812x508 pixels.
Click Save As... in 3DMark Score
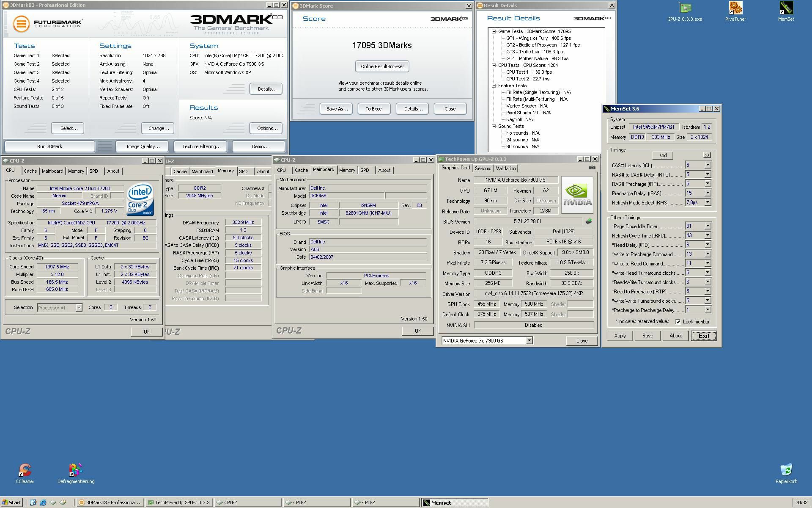point(337,109)
